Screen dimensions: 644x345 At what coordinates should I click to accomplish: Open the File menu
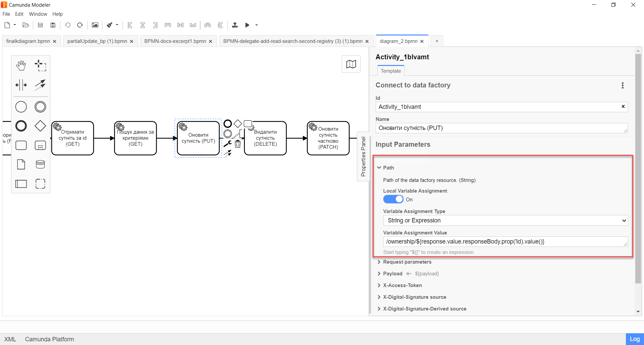pyautogui.click(x=6, y=14)
